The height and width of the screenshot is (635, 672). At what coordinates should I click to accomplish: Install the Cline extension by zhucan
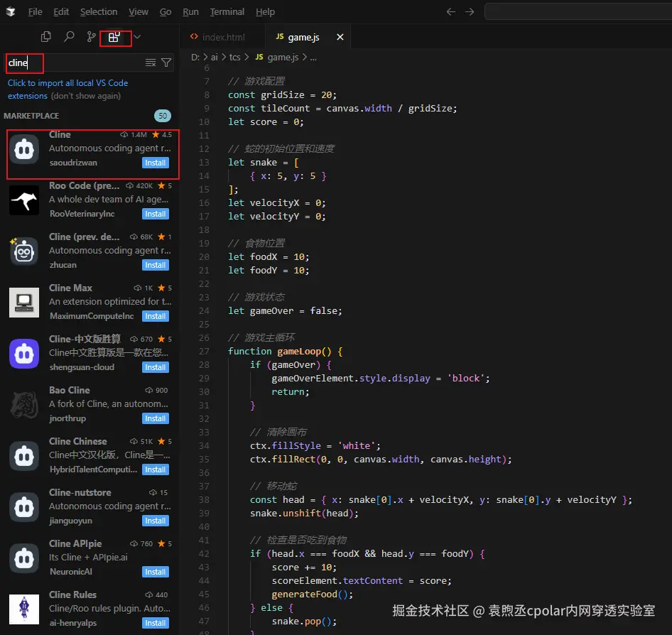155,265
